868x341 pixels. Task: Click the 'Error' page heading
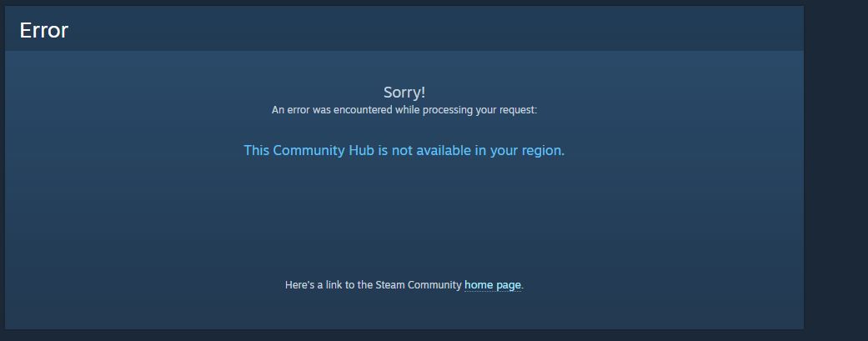click(x=43, y=30)
